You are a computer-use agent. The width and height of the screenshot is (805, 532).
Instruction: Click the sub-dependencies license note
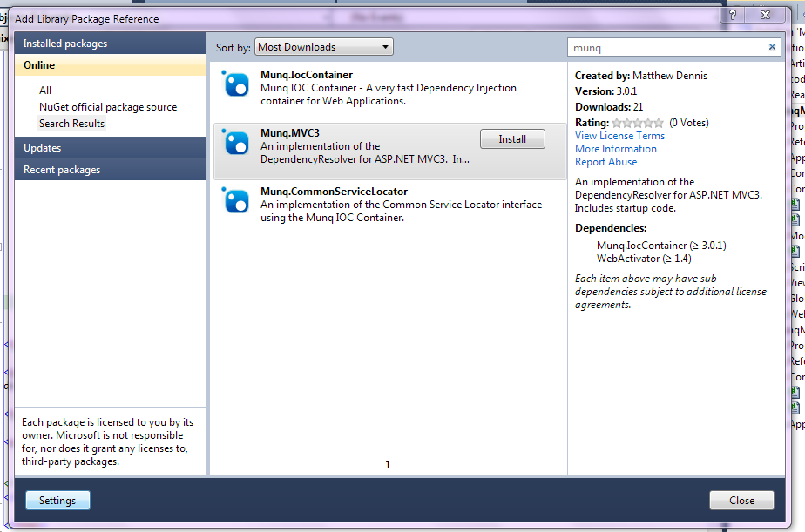click(x=671, y=292)
